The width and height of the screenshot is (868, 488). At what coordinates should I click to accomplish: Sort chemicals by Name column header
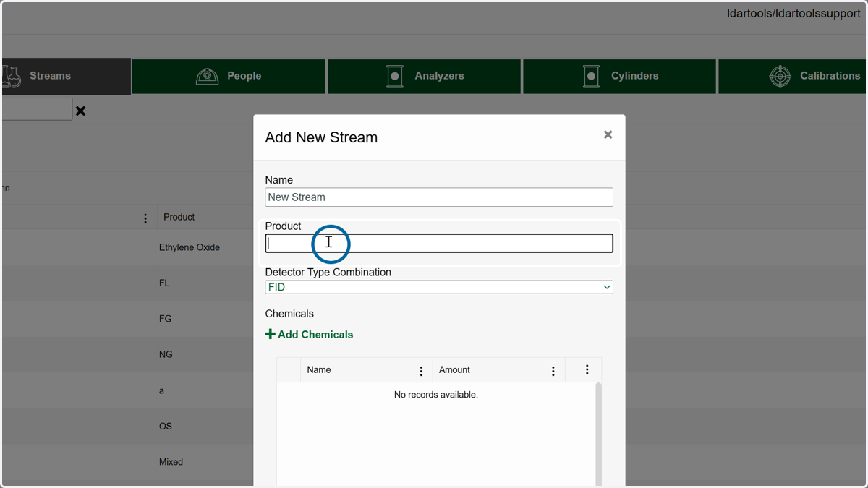tap(319, 369)
